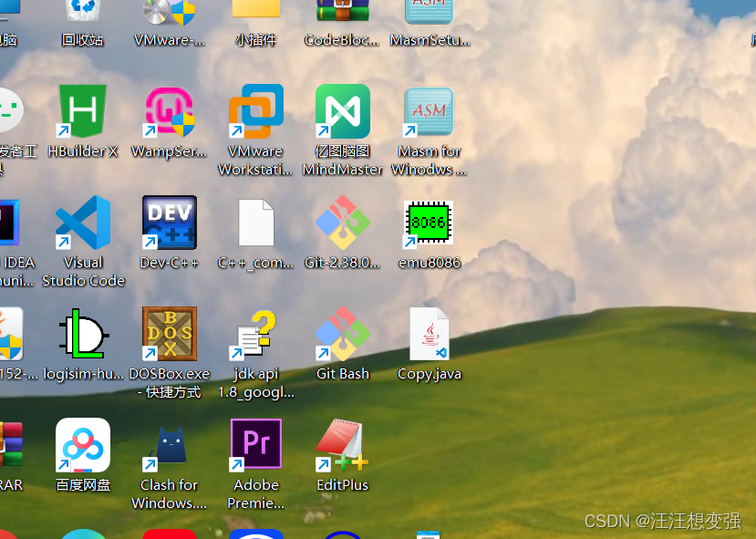
Task: Click the "EditPlus" label text
Action: [342, 485]
